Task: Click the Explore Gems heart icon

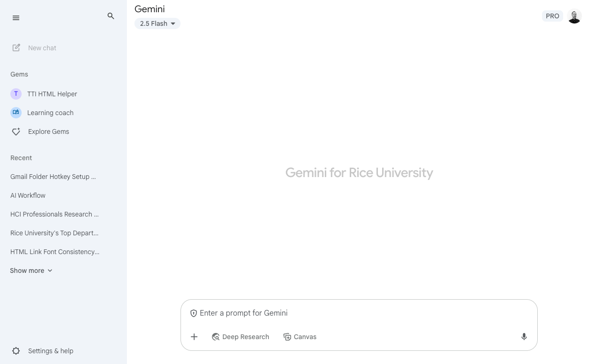Action: 16,132
